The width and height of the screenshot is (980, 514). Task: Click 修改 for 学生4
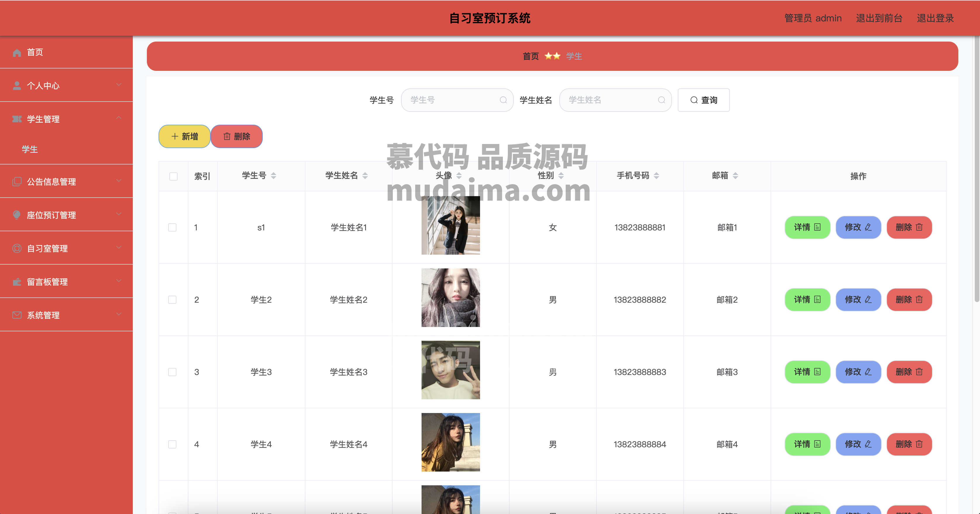point(858,444)
